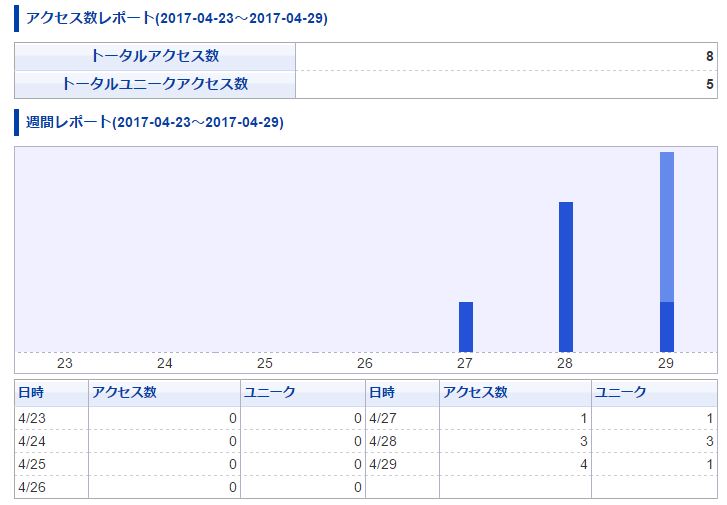The width and height of the screenshot is (727, 505).
Task: Click the 週間レポート section heading
Action: (x=154, y=122)
